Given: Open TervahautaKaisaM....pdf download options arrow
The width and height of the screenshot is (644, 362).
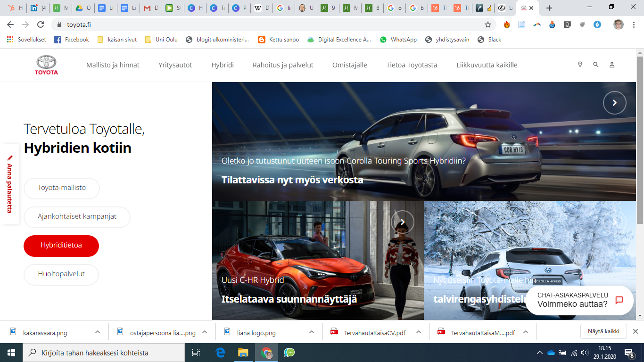Looking at the screenshot, I should pos(526,332).
